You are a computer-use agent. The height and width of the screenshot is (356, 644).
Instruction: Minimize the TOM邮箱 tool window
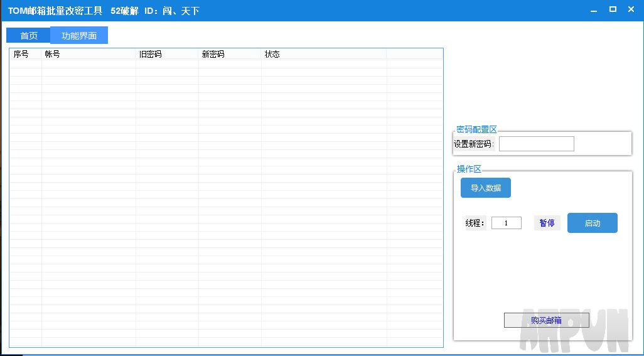(x=594, y=10)
